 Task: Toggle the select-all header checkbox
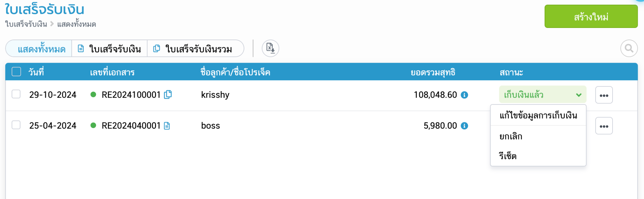coord(16,72)
